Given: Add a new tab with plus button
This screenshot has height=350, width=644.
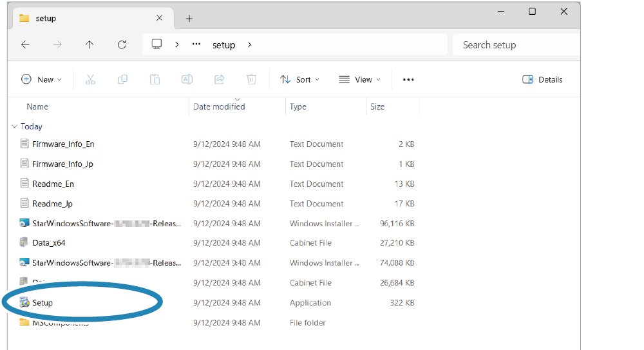Looking at the screenshot, I should [189, 18].
